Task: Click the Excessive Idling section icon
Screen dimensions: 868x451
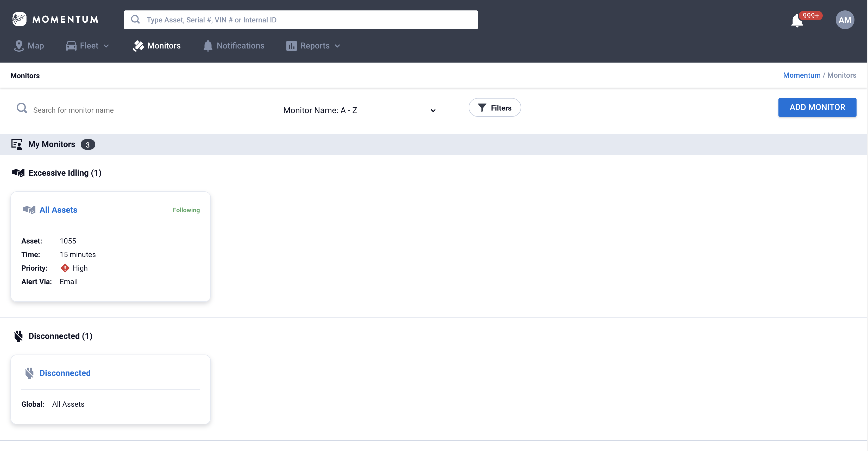Action: [x=18, y=173]
